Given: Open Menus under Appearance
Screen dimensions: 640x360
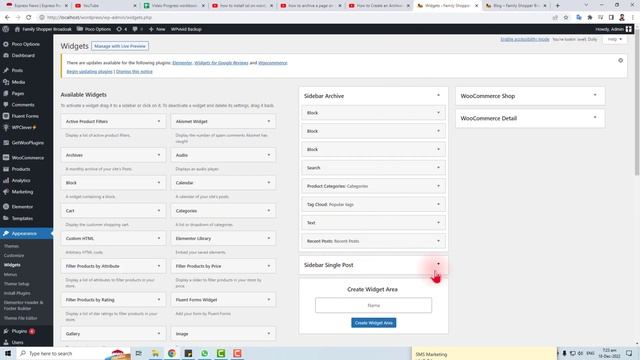Looking at the screenshot, I should (11, 274).
